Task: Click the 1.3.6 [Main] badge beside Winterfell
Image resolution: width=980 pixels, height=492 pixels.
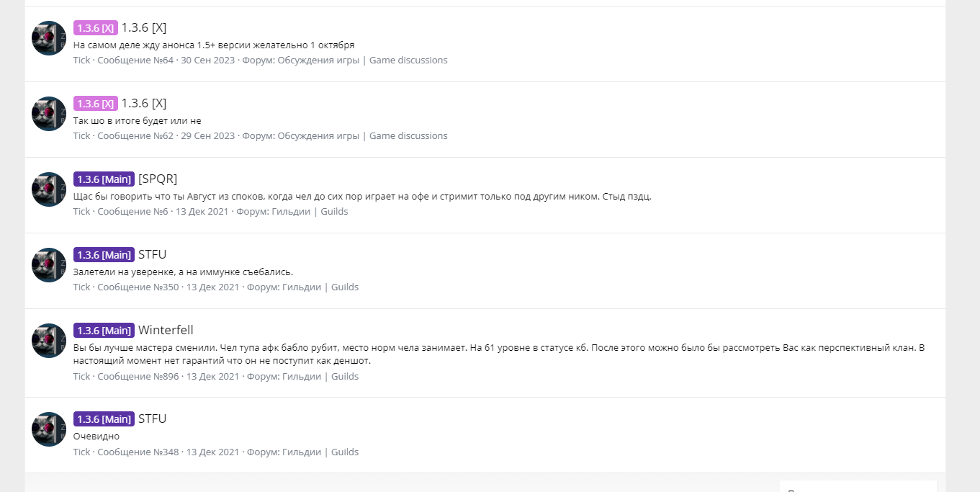Action: pyautogui.click(x=104, y=331)
